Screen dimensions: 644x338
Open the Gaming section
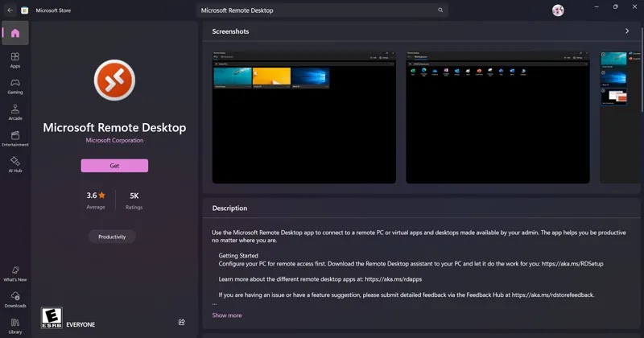pos(15,86)
